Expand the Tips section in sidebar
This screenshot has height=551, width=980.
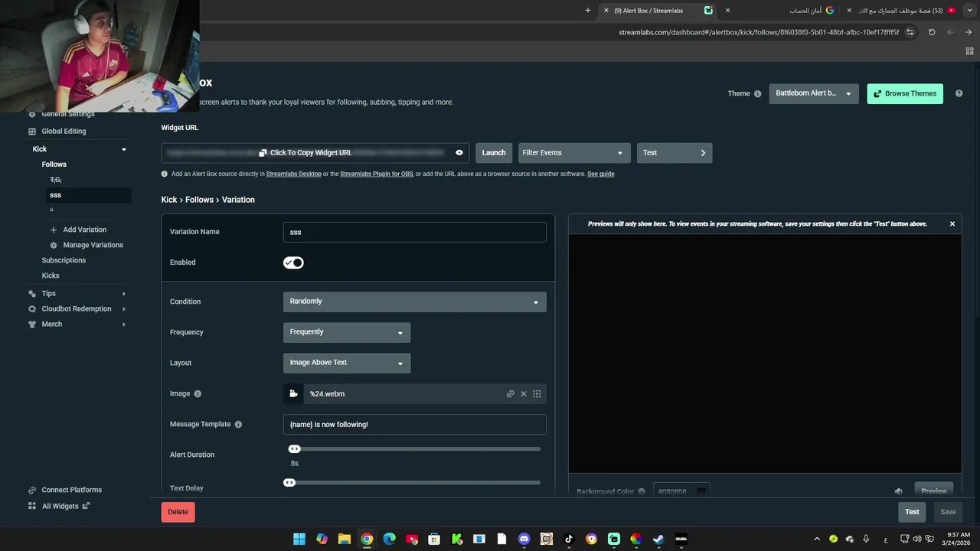124,294
